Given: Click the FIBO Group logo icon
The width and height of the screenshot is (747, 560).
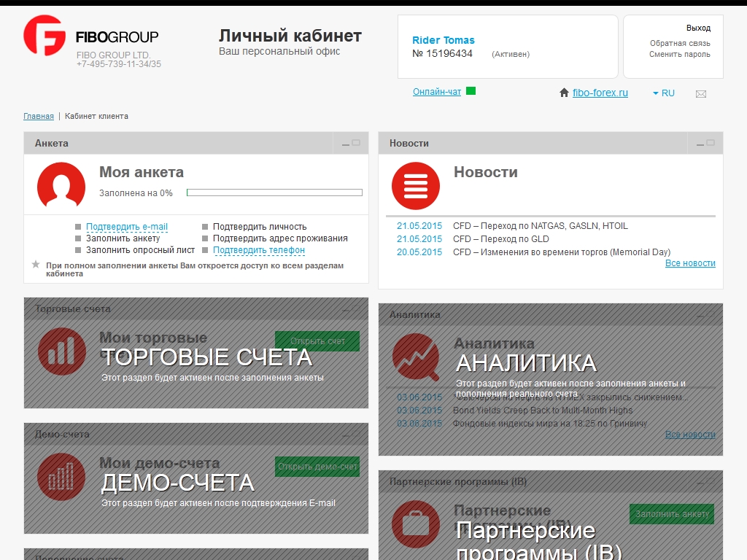Looking at the screenshot, I should point(44,36).
